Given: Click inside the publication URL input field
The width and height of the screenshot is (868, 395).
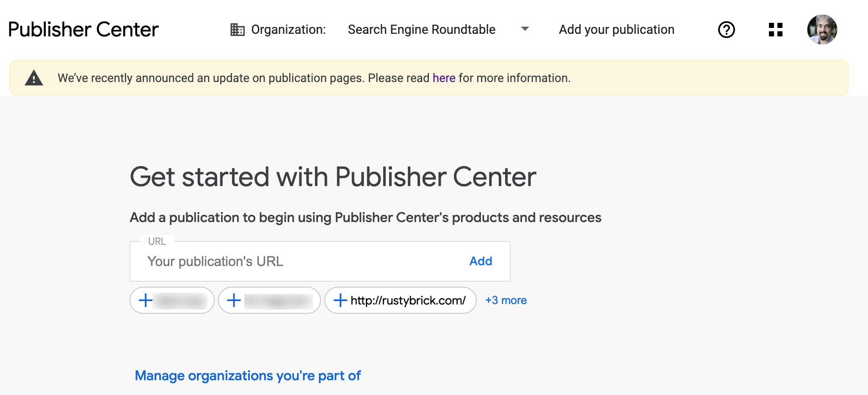Looking at the screenshot, I should coord(254,261).
